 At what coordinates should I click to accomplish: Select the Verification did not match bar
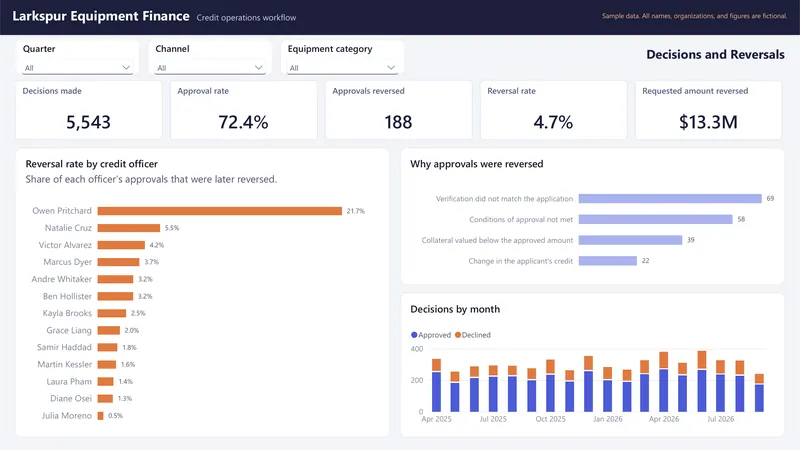click(x=670, y=198)
